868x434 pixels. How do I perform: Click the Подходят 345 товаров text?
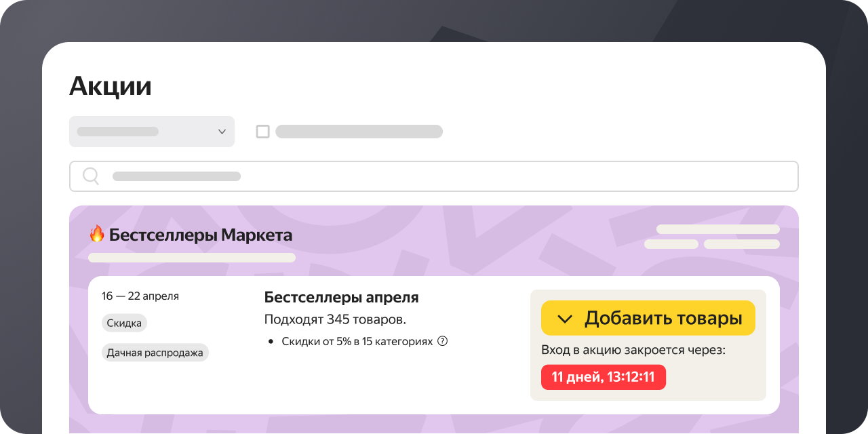pos(335,319)
